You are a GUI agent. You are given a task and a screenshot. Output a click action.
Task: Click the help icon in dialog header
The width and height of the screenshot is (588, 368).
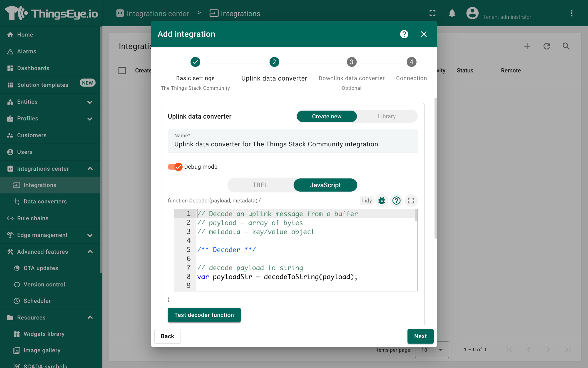coord(404,34)
